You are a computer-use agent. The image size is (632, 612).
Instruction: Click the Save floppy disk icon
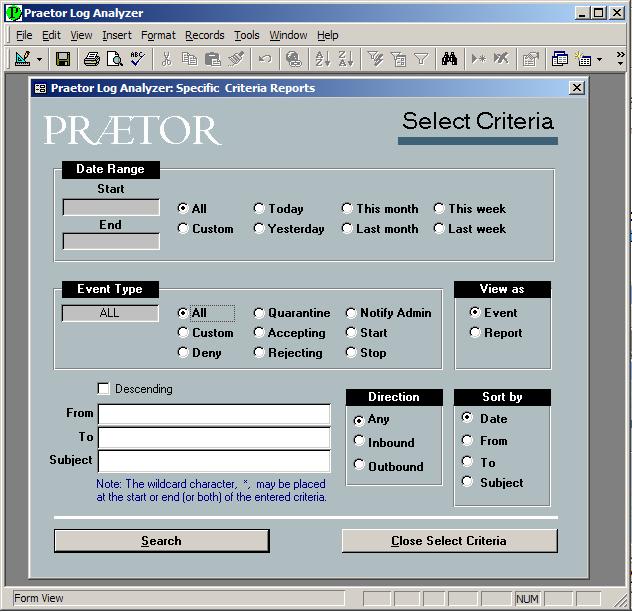(x=63, y=59)
